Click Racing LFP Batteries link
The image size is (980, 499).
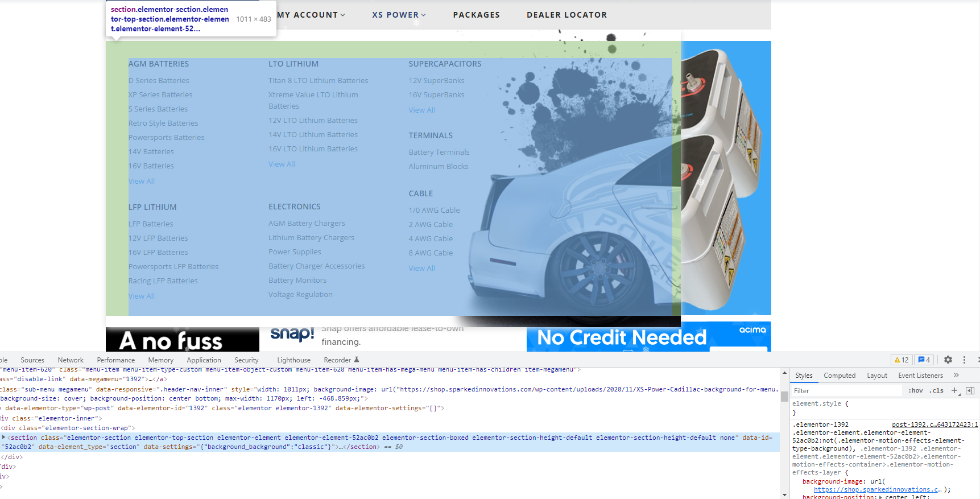coord(163,281)
